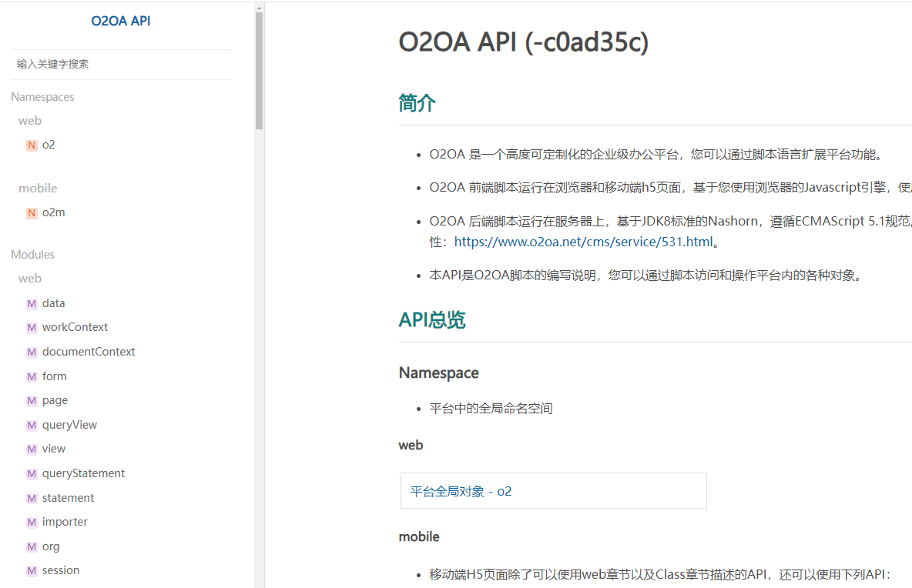
Task: Click the M icon beside importer
Action: (x=32, y=523)
